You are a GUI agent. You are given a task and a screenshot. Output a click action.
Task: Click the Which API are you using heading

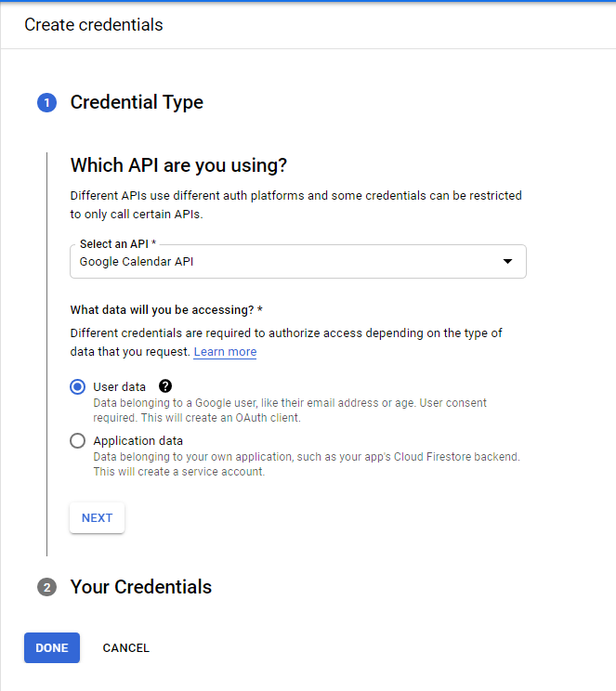178,165
